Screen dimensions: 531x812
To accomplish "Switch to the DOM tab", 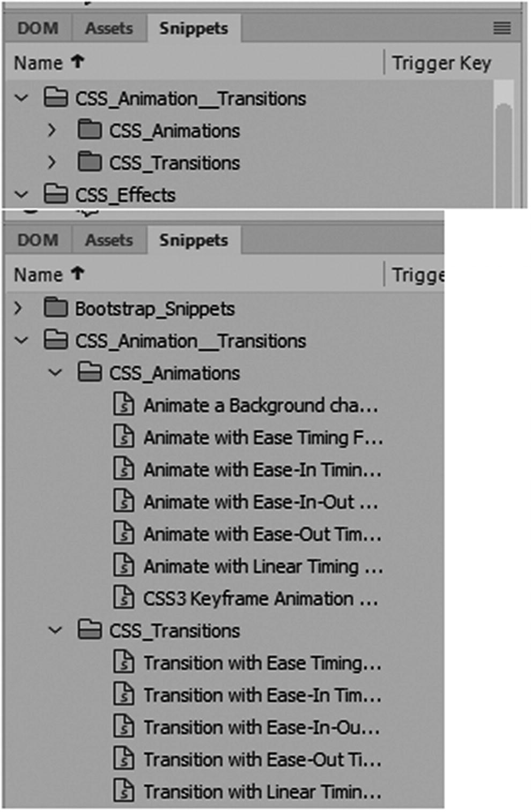I will [38, 241].
